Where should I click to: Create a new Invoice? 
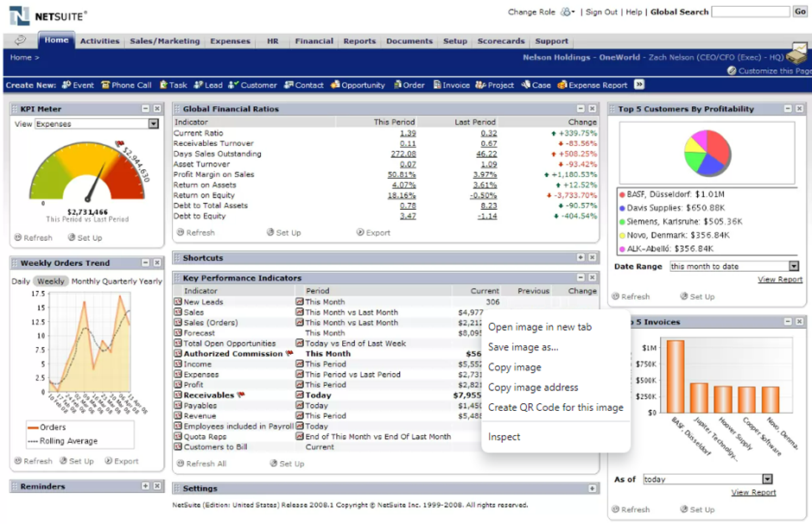(452, 85)
